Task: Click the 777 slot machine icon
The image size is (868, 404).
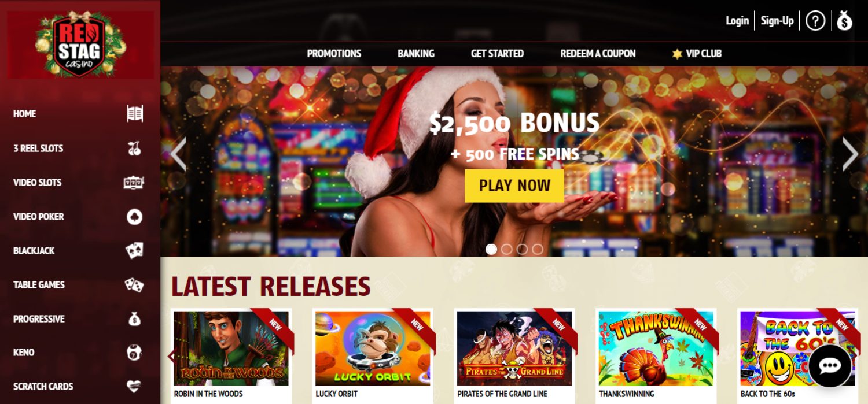Action: (134, 183)
